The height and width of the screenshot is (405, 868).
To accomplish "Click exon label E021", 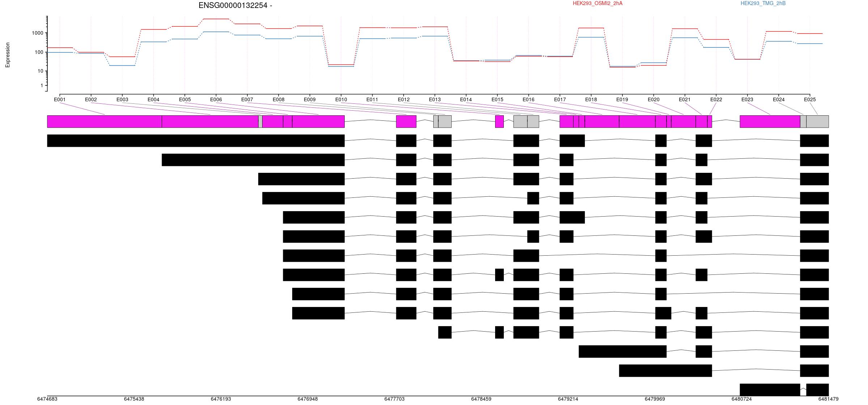I will 685,99.
